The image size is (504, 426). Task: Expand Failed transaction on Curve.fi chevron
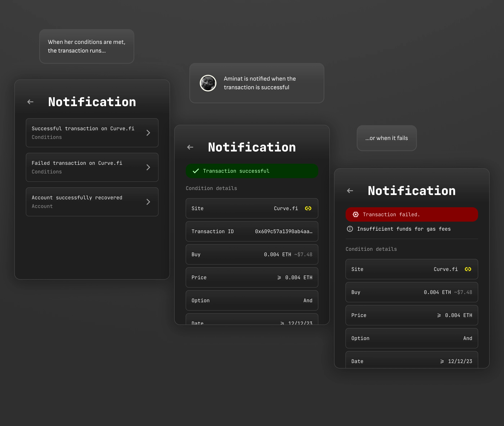point(148,167)
